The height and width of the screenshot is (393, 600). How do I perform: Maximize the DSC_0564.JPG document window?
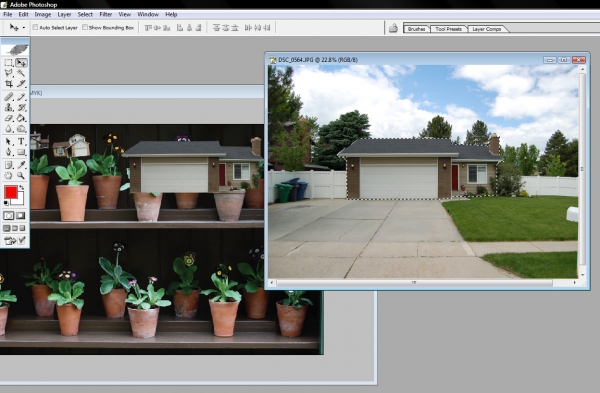click(564, 60)
